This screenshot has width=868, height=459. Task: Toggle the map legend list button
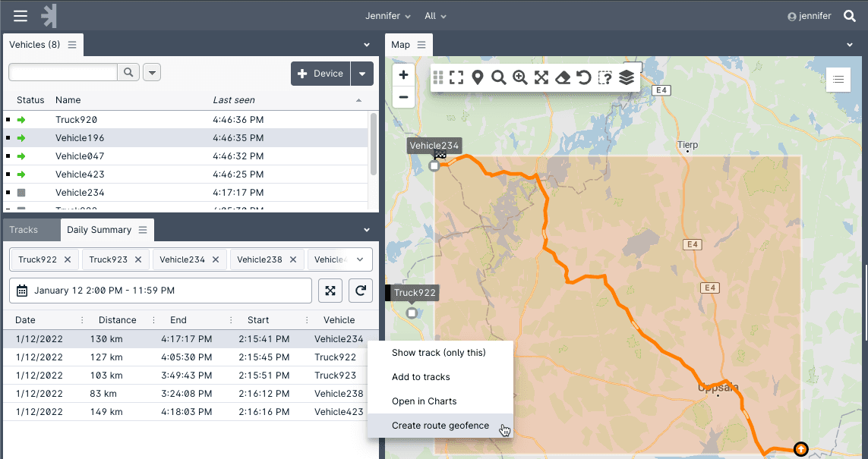(838, 79)
